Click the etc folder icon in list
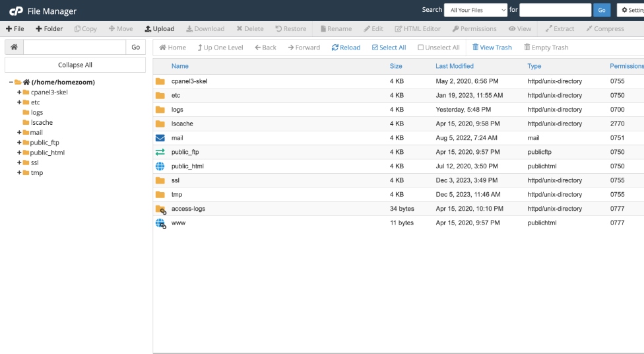 coord(160,95)
